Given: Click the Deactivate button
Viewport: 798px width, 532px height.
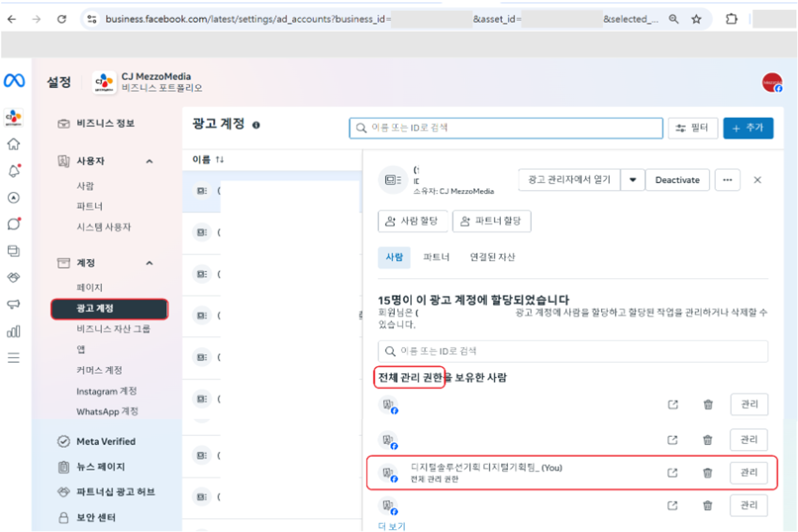Looking at the screenshot, I should point(677,180).
